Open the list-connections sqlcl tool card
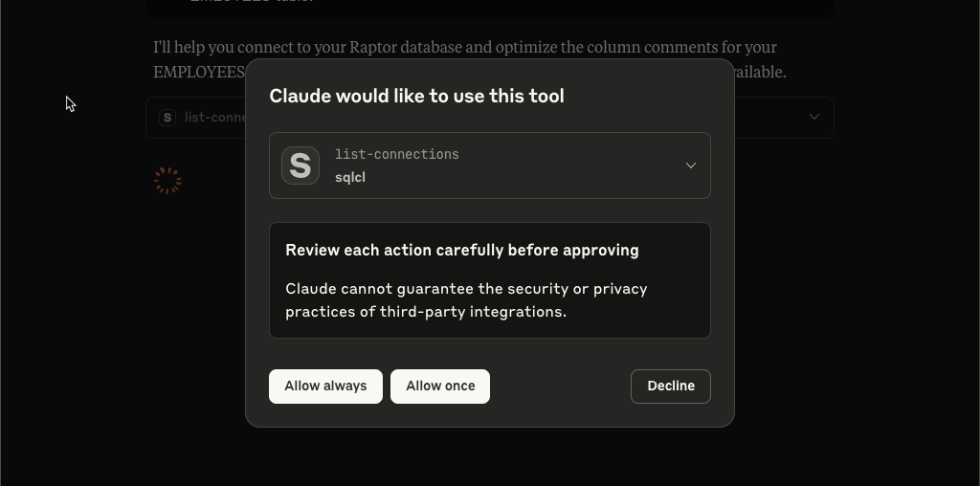 click(489, 166)
